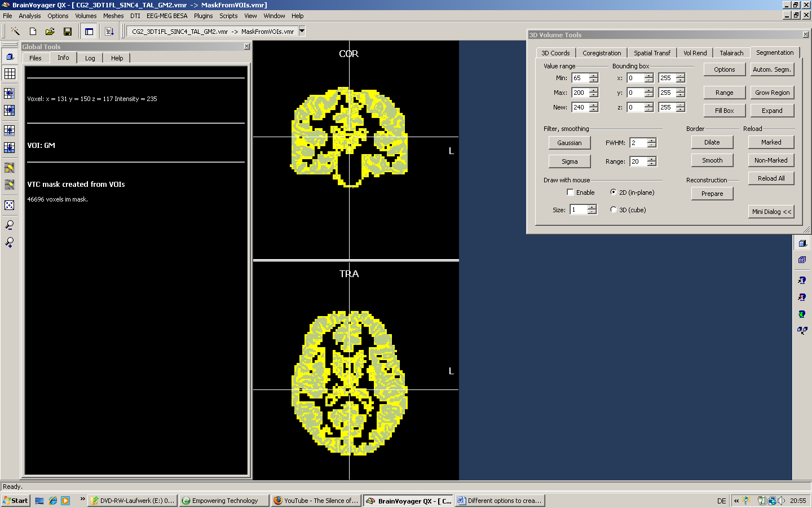Open the Volumes menu
The image size is (812, 508).
click(x=86, y=16)
